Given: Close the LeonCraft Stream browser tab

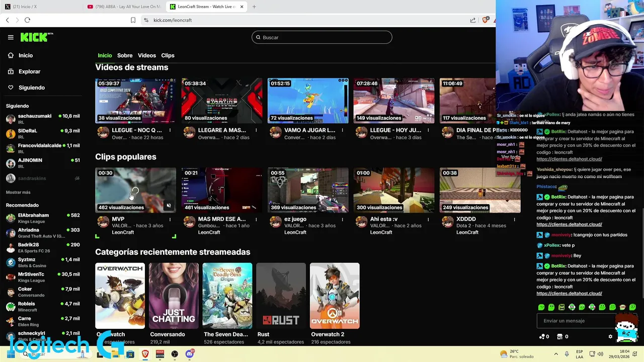Looking at the screenshot, I should point(242,7).
